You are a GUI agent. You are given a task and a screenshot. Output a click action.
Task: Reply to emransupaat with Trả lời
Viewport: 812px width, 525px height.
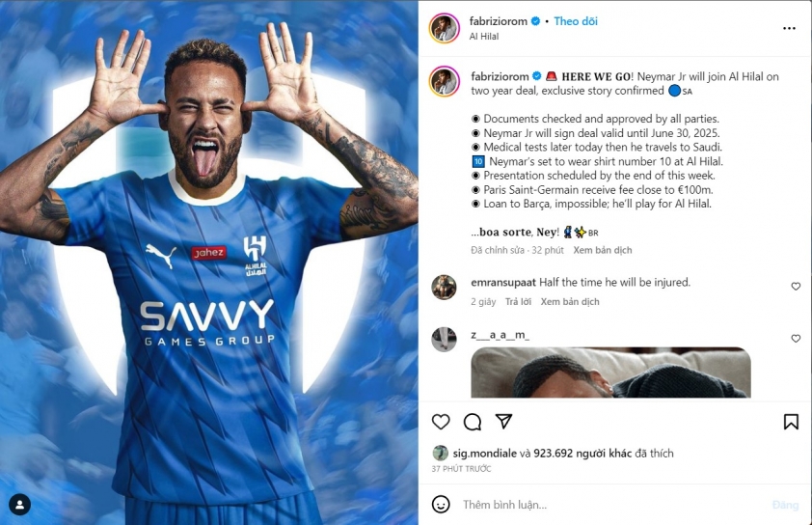(518, 302)
